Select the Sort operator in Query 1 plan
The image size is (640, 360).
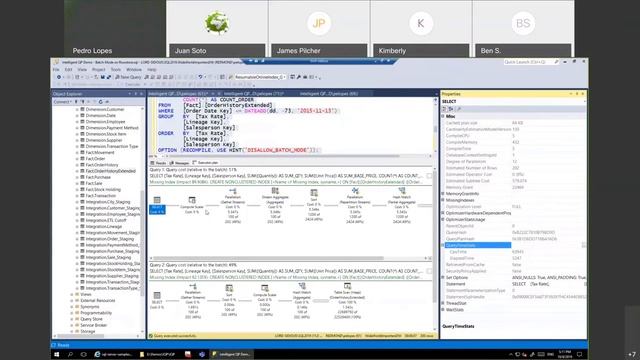(x=313, y=204)
